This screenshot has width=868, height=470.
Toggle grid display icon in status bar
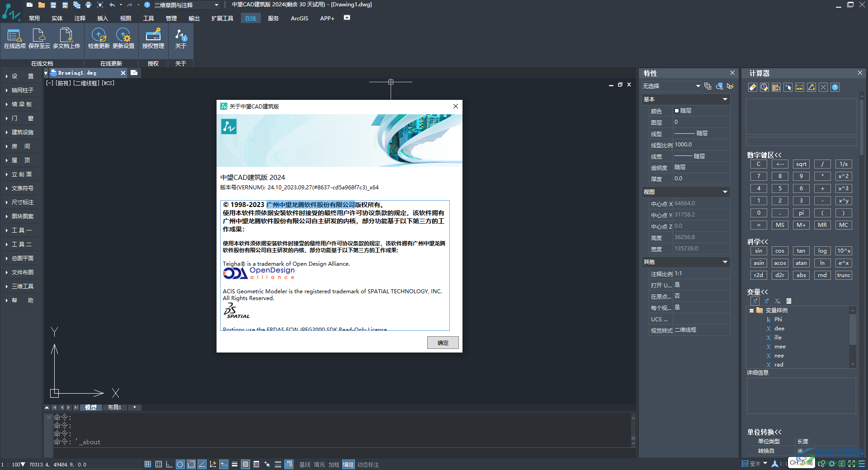[x=159, y=464]
